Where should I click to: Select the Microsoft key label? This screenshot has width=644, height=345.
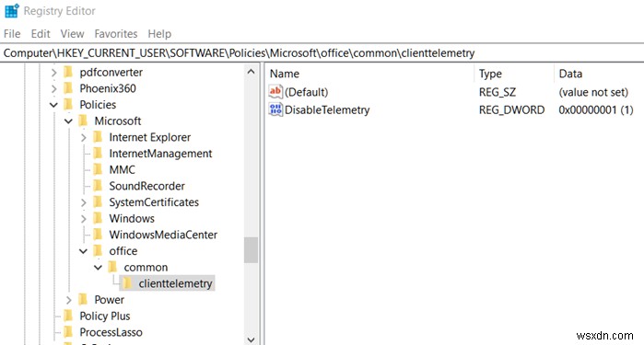(x=117, y=121)
